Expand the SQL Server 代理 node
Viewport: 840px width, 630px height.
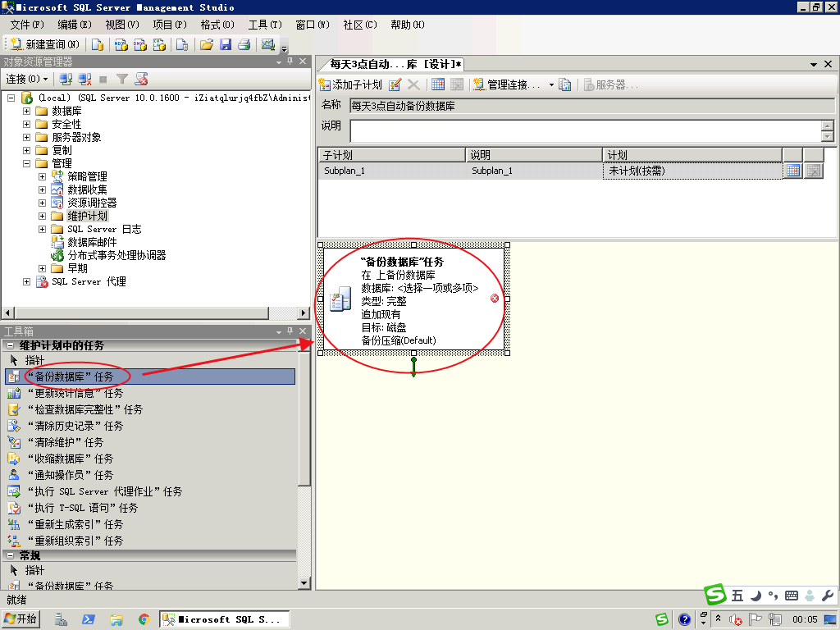click(26, 282)
